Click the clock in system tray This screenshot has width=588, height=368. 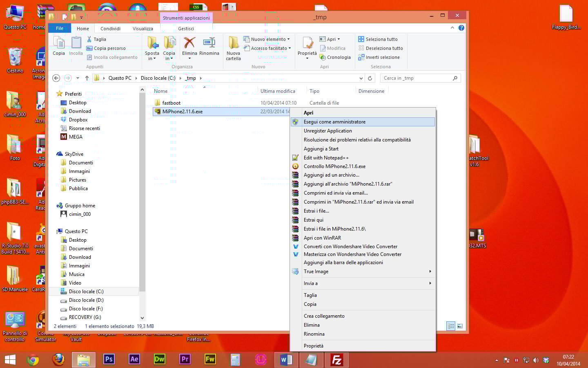[x=568, y=360]
